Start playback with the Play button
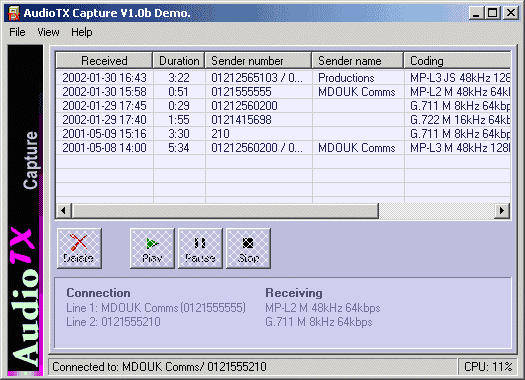 [x=152, y=248]
